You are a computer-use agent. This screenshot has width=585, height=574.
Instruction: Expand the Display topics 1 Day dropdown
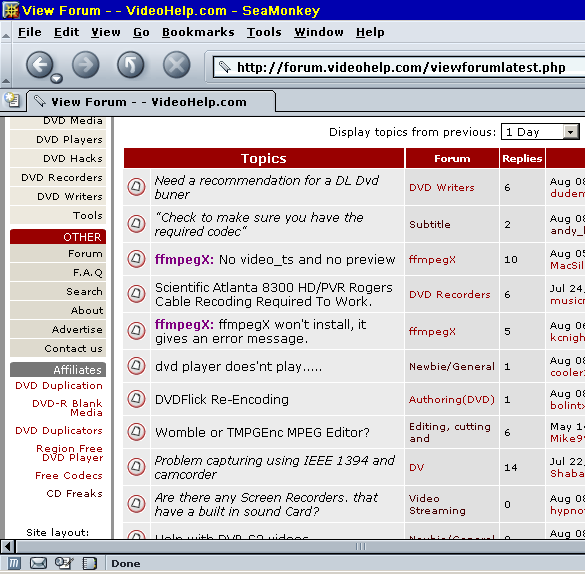click(540, 132)
